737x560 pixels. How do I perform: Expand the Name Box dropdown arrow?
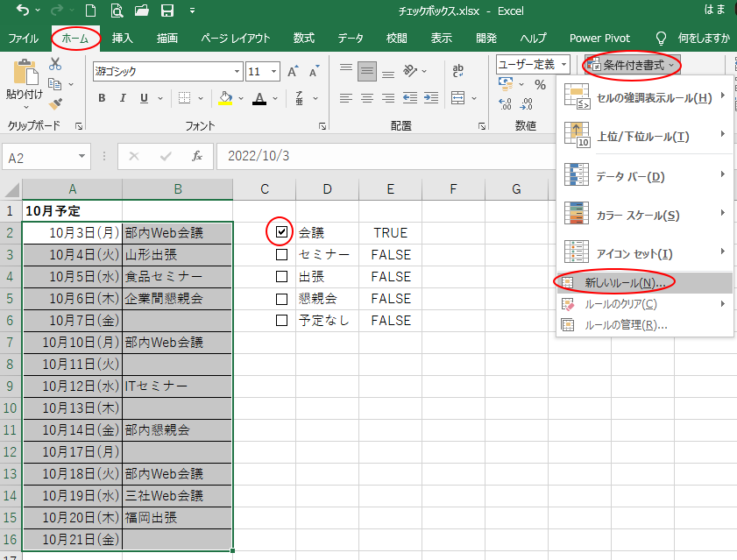[x=81, y=157]
